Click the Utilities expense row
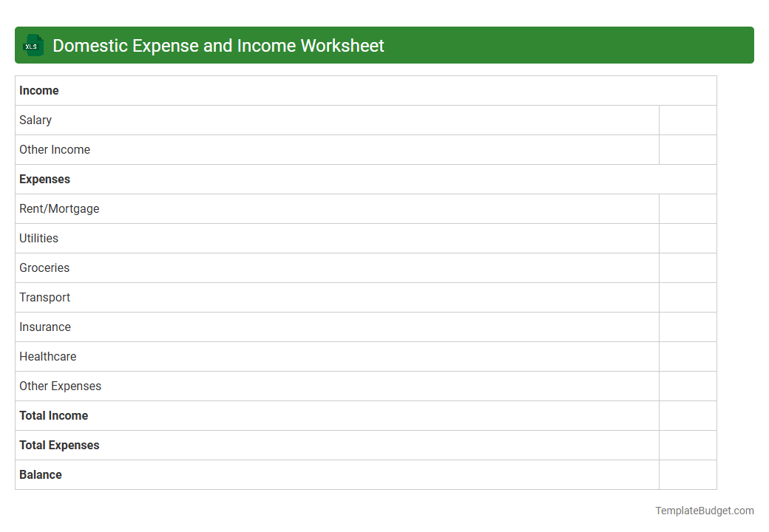The height and width of the screenshot is (532, 769). pyautogui.click(x=38, y=238)
